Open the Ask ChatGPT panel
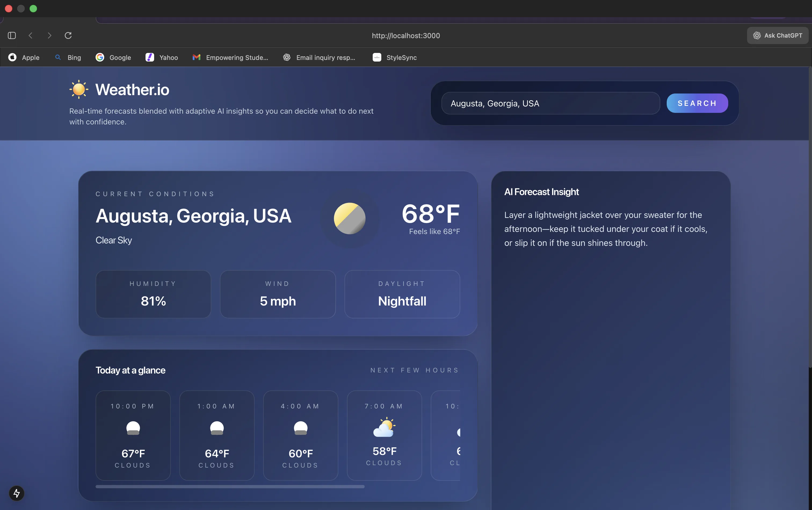812x510 pixels. (x=777, y=35)
